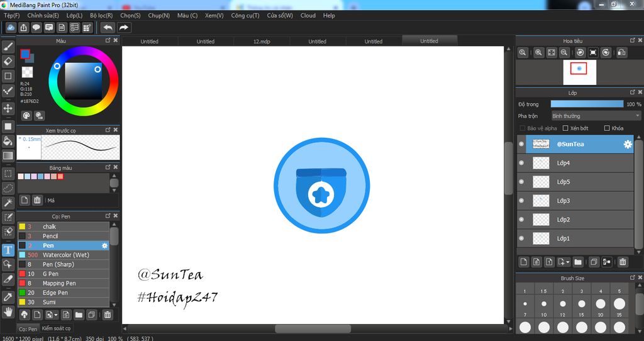
Task: Pick the red swatch in Bảng màu
Action: [60, 177]
